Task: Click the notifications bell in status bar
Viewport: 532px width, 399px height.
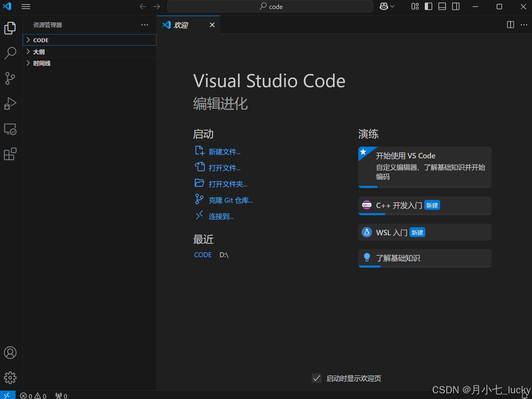Action: pyautogui.click(x=524, y=396)
